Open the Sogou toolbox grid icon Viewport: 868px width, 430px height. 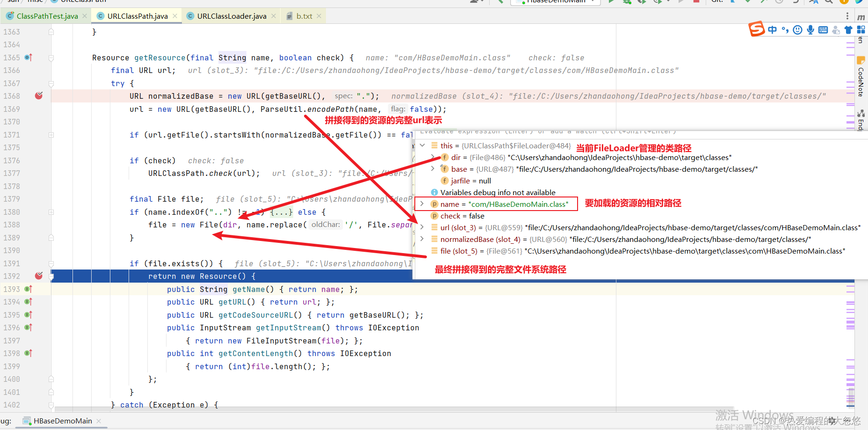(861, 29)
